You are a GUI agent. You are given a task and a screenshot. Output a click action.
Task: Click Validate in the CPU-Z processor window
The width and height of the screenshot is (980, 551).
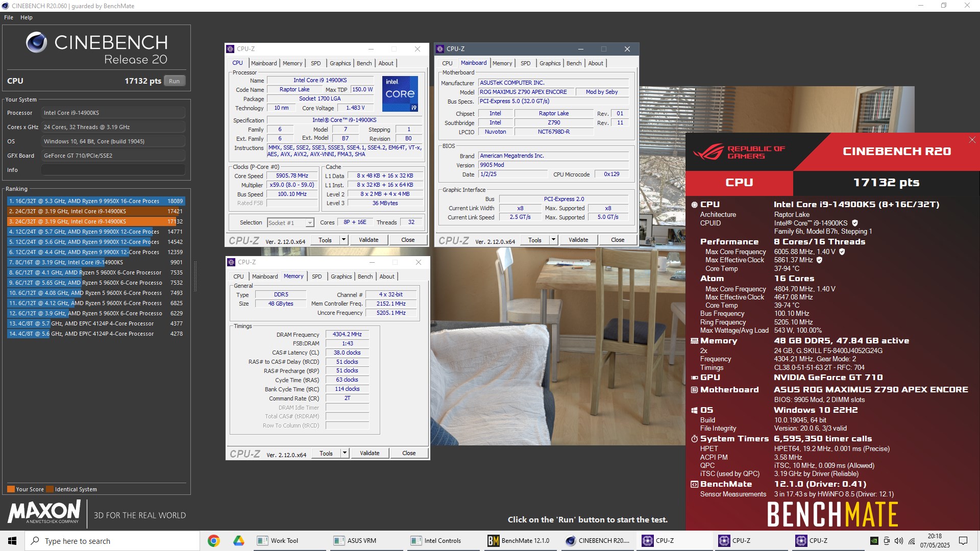pyautogui.click(x=369, y=240)
